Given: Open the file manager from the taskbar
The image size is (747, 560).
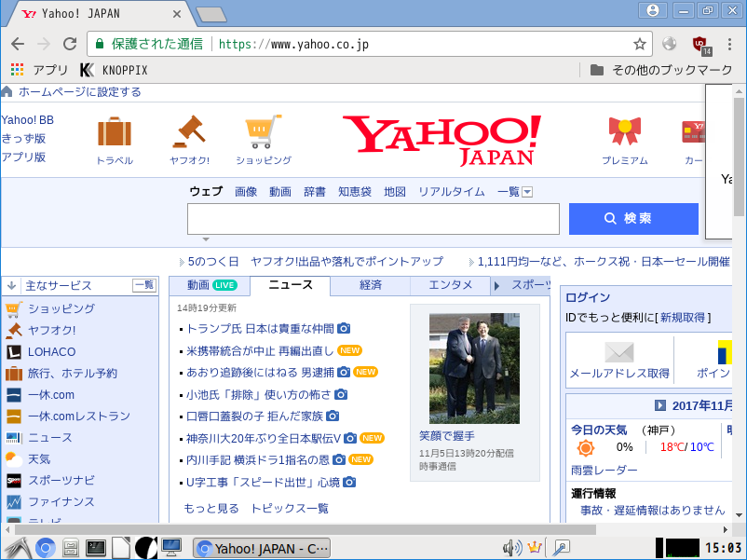Looking at the screenshot, I should (x=71, y=548).
